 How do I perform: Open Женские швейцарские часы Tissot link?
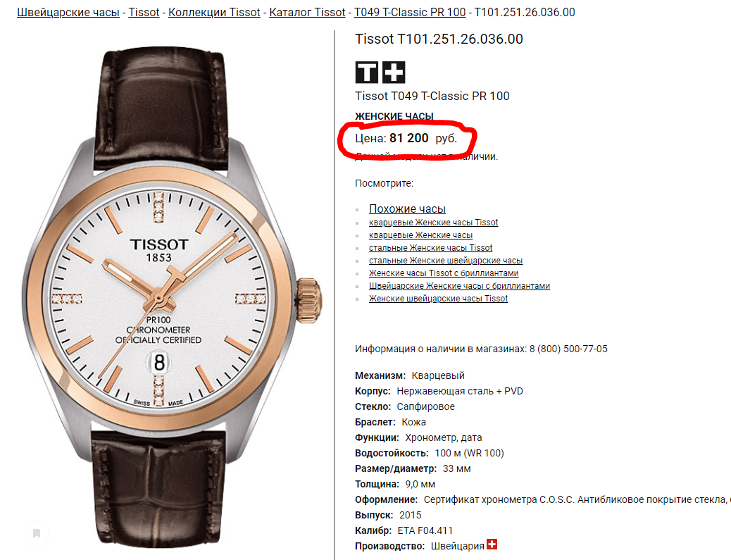[438, 298]
